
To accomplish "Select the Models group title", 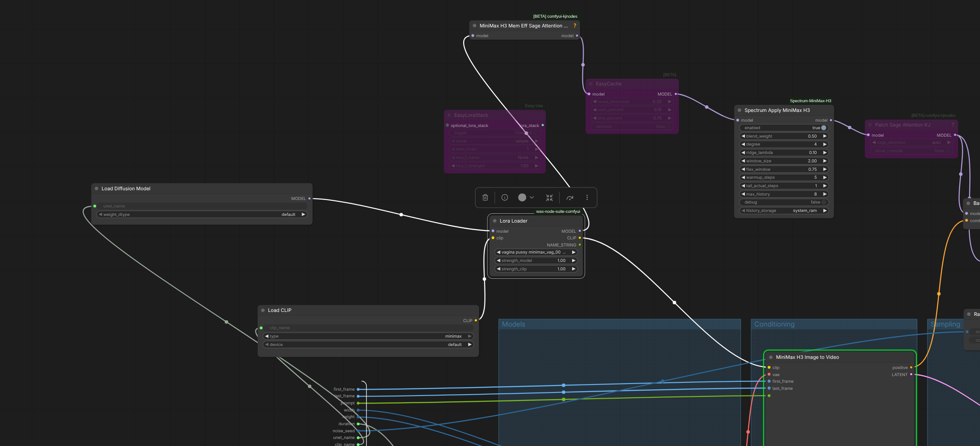I will tap(514, 324).
